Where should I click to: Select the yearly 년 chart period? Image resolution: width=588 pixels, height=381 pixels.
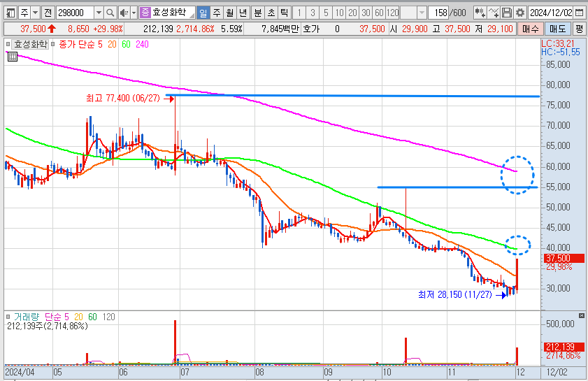click(243, 13)
